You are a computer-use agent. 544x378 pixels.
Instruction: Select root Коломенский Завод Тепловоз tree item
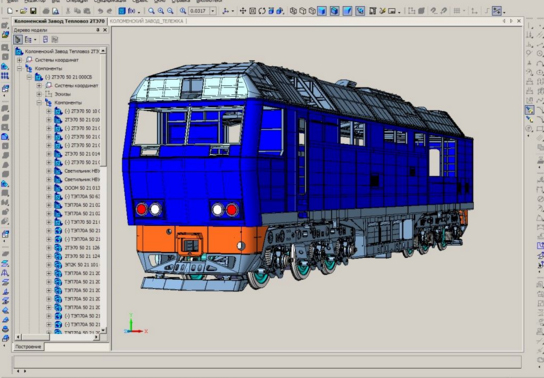tap(62, 51)
